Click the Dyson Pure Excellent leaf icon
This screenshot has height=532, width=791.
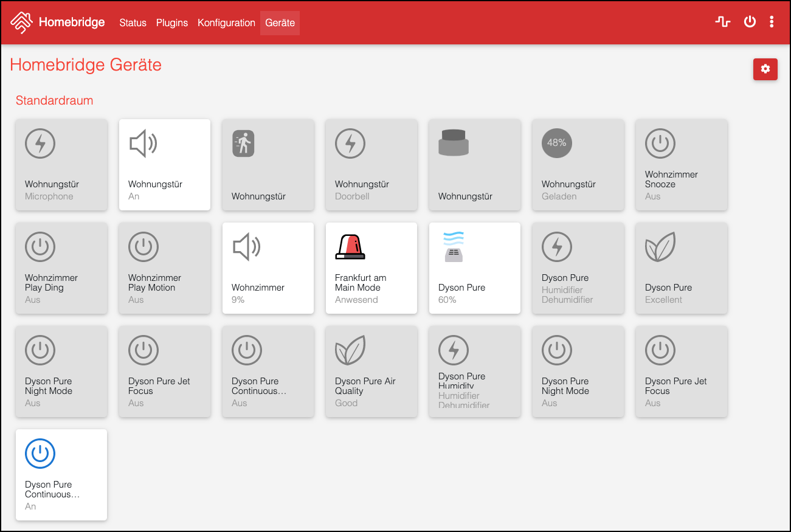(660, 247)
